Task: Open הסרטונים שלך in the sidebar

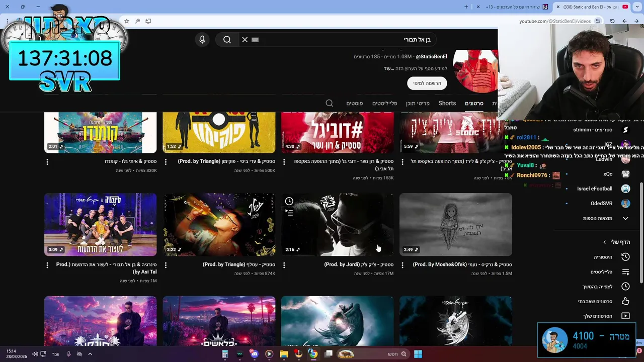Action: click(606, 316)
